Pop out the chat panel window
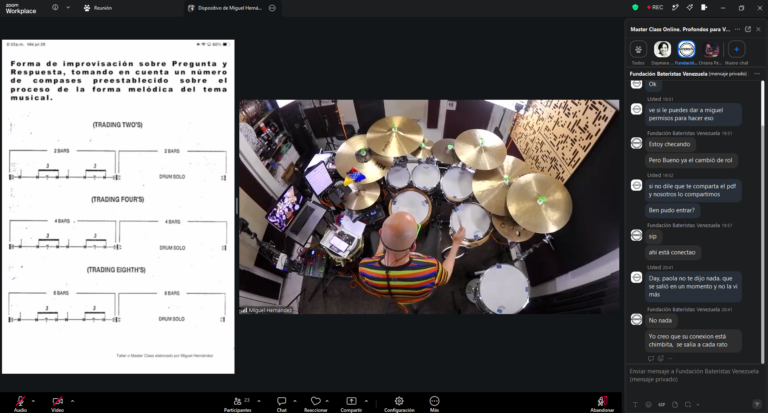Viewport: 768px width, 413px height. (748, 29)
